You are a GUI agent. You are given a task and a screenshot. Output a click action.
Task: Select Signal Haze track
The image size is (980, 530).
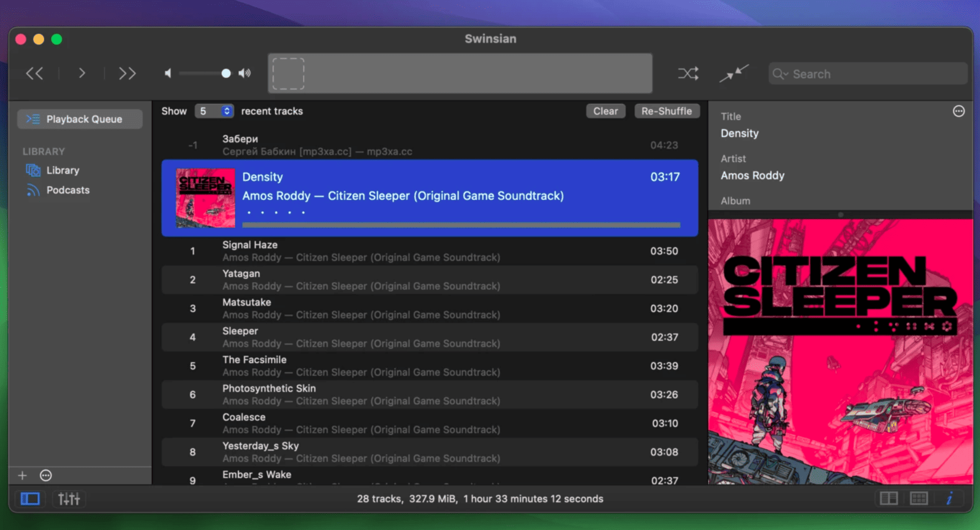[430, 251]
